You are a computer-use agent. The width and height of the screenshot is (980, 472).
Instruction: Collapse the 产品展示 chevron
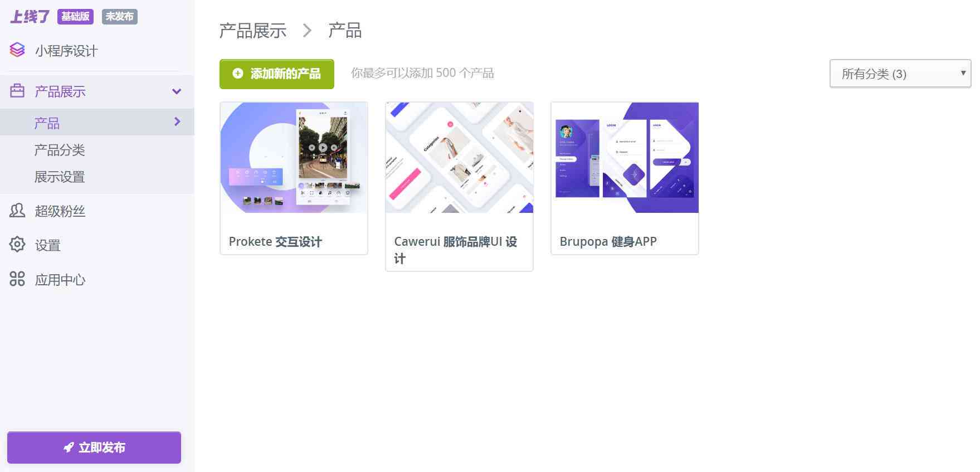pos(177,91)
